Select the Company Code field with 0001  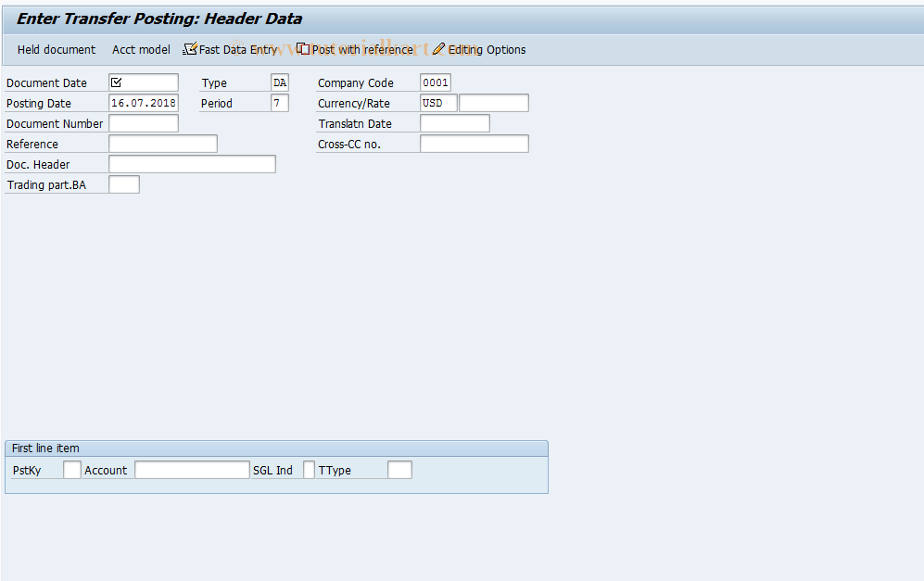tap(435, 82)
